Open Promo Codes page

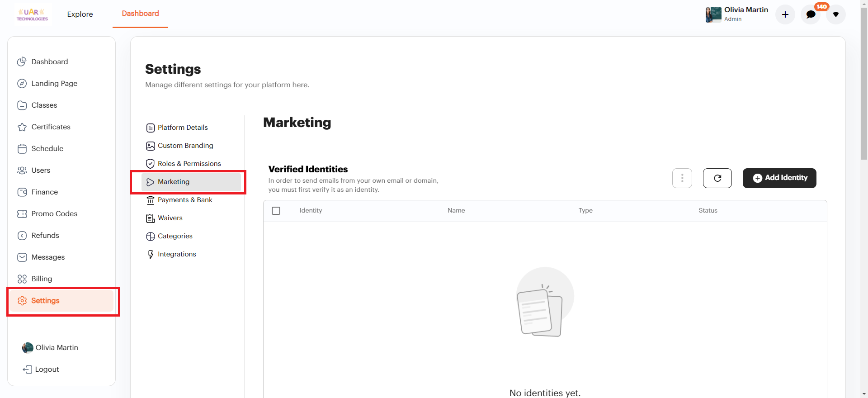54,213
